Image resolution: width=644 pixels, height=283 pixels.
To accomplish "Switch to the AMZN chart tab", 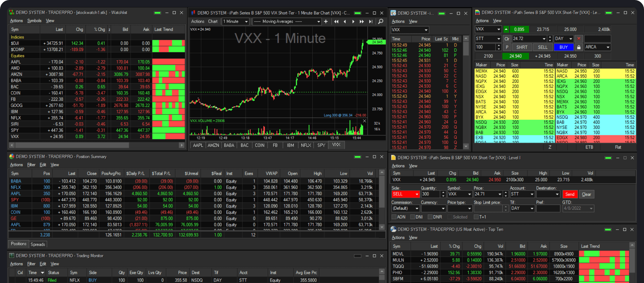I will [213, 145].
